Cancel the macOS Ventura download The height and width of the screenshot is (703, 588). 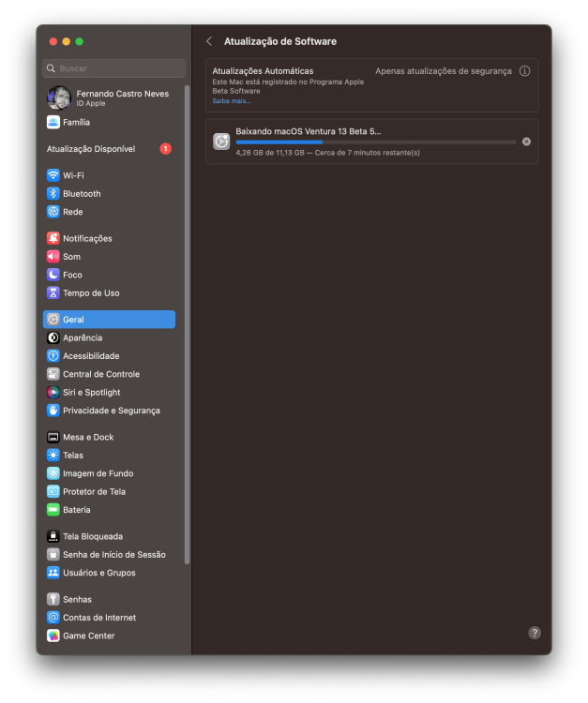pyautogui.click(x=526, y=142)
